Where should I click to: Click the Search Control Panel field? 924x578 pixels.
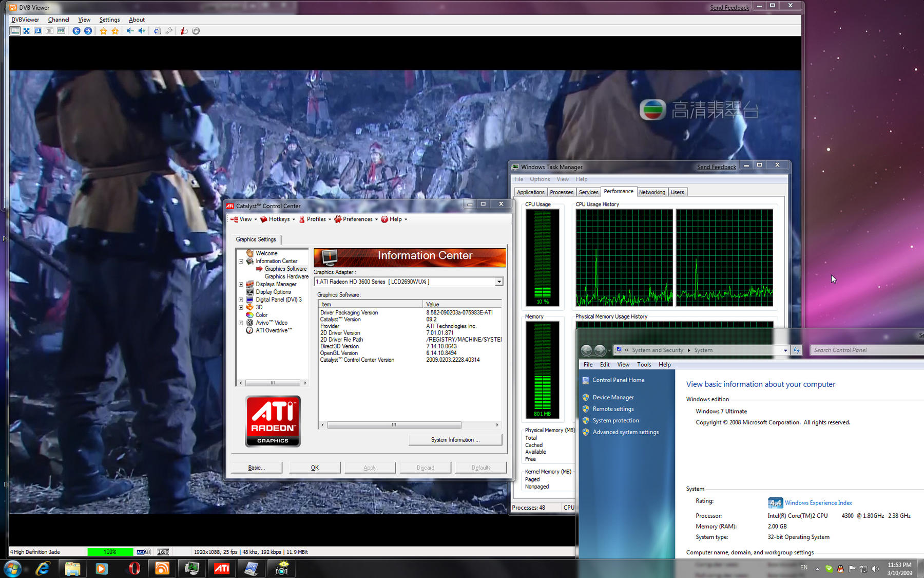point(867,350)
